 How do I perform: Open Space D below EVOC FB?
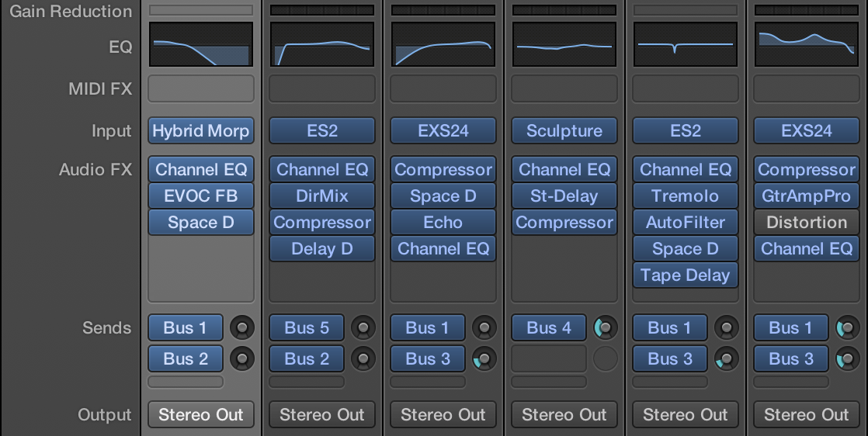pyautogui.click(x=201, y=223)
